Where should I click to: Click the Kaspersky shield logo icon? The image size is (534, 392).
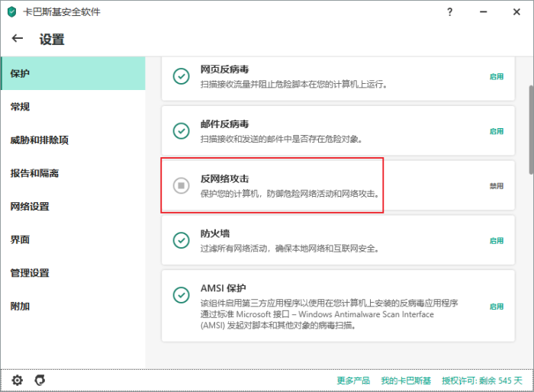pyautogui.click(x=12, y=12)
